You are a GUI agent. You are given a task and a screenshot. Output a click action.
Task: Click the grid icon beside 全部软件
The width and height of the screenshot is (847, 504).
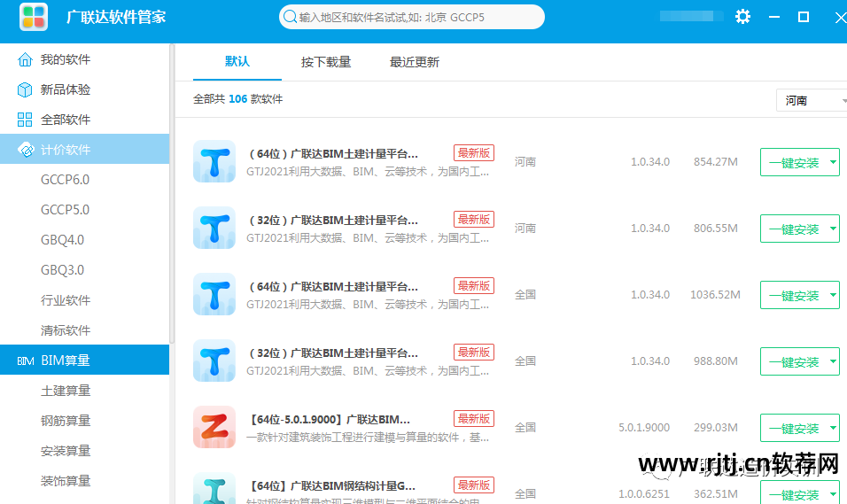(x=25, y=120)
